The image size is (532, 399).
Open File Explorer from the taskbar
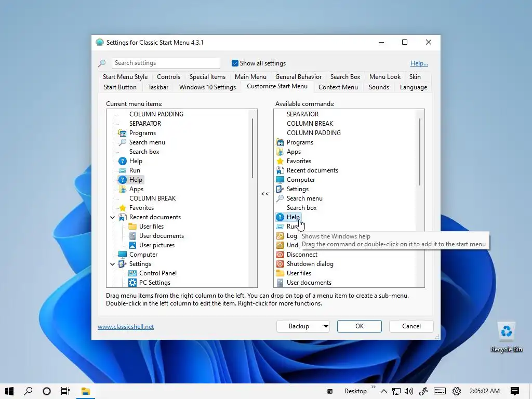click(86, 391)
